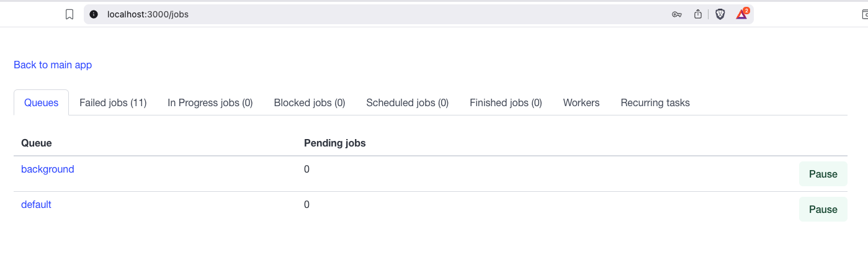Click the share page icon

click(698, 14)
